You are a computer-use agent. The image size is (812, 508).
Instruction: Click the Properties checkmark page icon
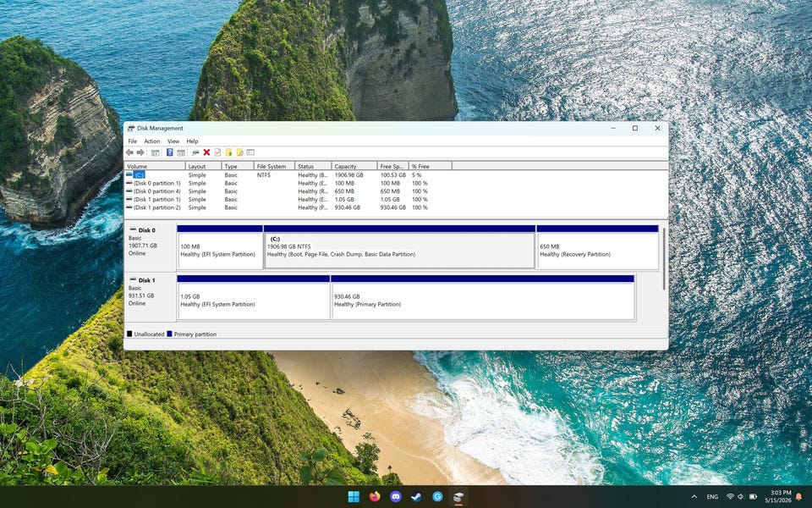(x=217, y=152)
